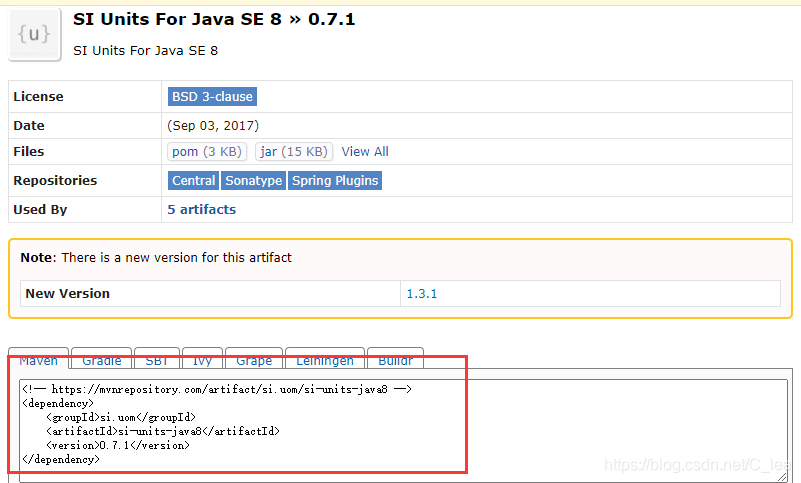
Task: Select the note text about new version
Action: point(156,258)
